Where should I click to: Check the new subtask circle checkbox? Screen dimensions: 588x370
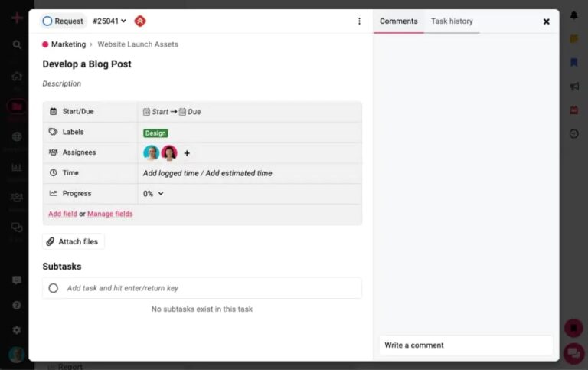(53, 288)
